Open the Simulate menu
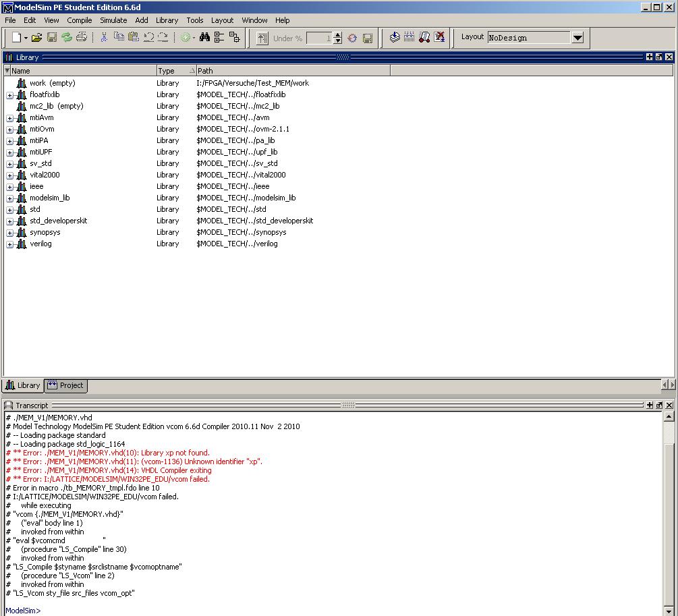 point(113,20)
